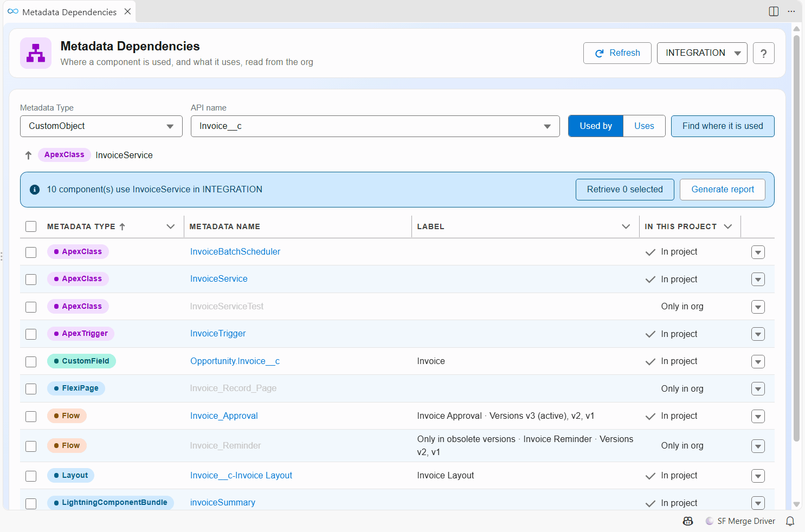
Task: Click the purple hierarchy logo icon
Action: (36, 53)
